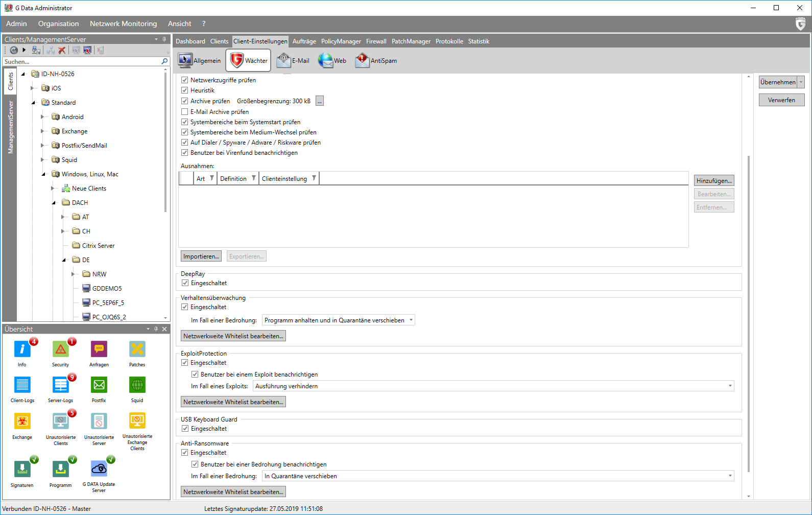Screen dimensions: 812x515
Task: Click the Suchen search field
Action: coord(82,61)
